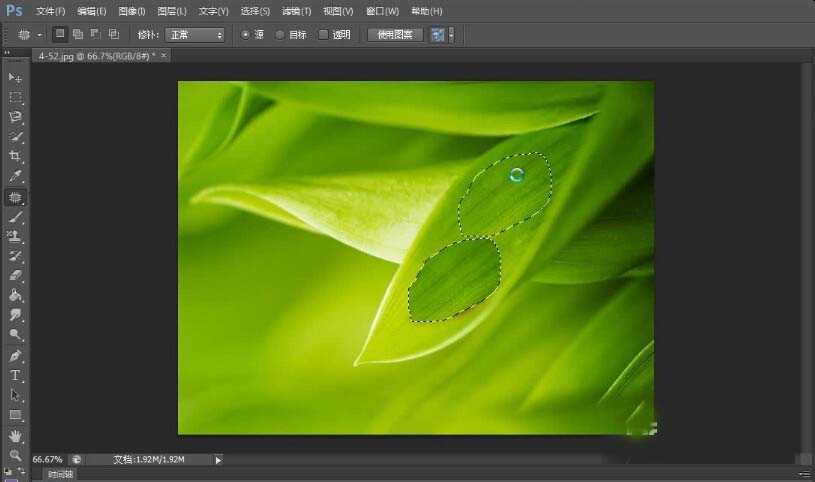Click the 使用图案 button

click(395, 34)
